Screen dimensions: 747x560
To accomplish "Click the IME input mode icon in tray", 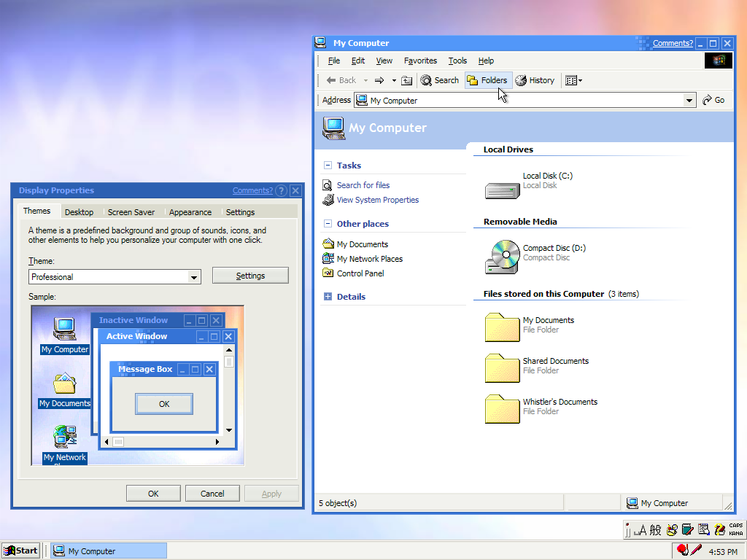I will pos(642,529).
